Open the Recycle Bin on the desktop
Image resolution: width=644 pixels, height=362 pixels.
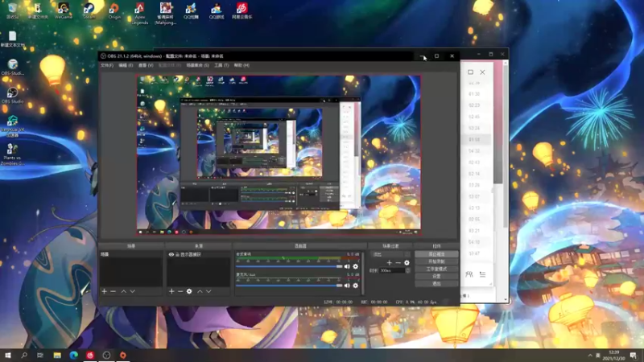pyautogui.click(x=12, y=10)
